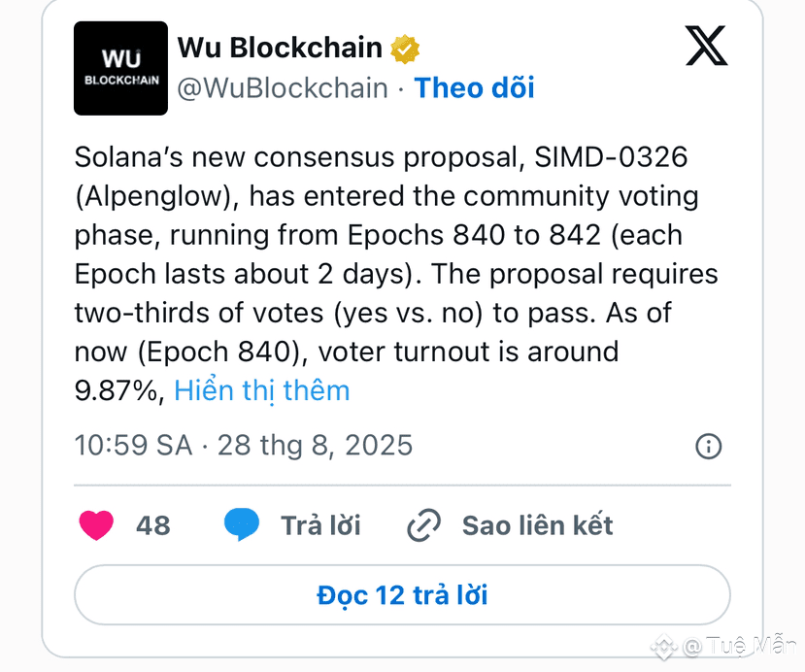Click the blue reply bubble icon
The height and width of the screenshot is (672, 805).
click(x=241, y=524)
